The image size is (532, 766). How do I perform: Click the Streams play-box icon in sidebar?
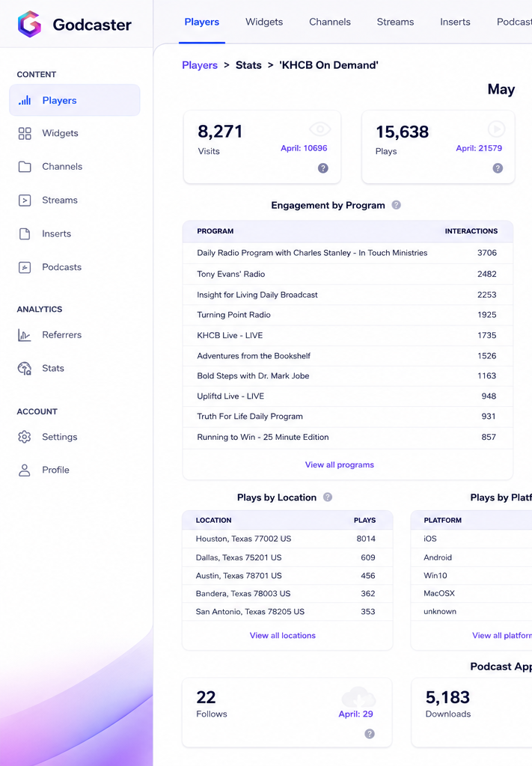pyautogui.click(x=25, y=200)
